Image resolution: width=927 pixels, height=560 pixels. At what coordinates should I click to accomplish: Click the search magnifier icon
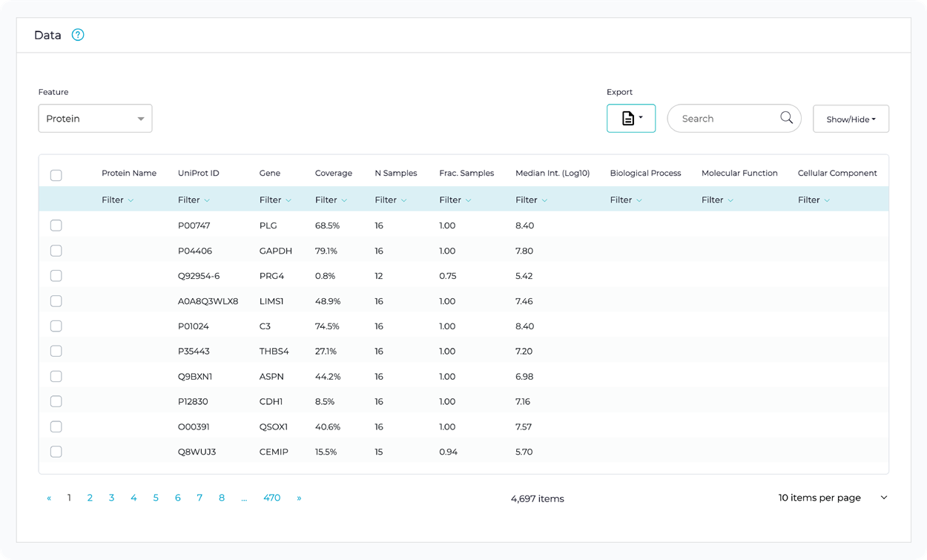(786, 118)
